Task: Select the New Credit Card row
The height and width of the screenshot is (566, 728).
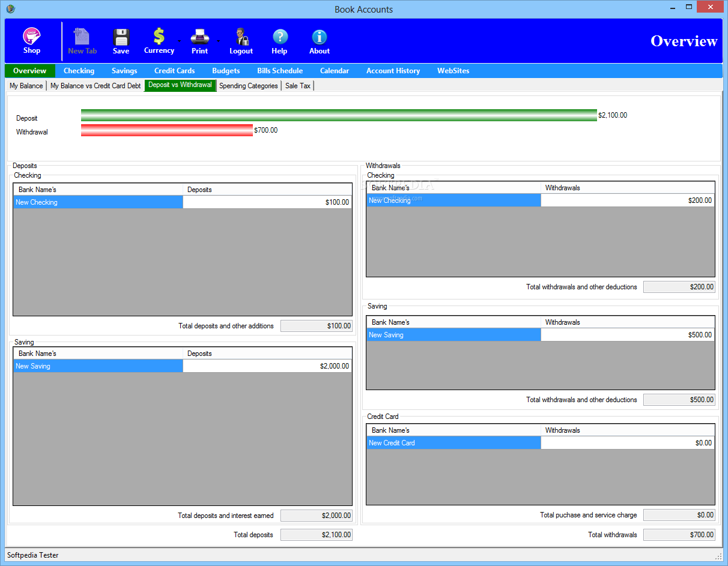Action: (454, 443)
